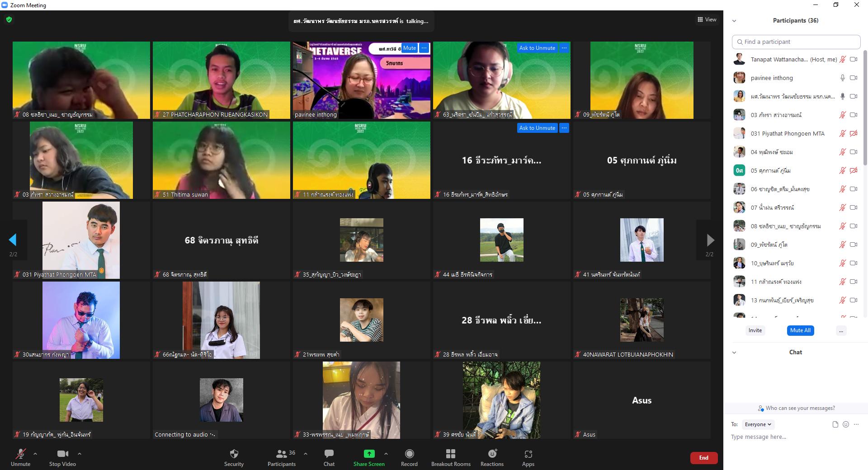Viewport: 868px width, 470px height.
Task: Go to next gallery page arrow
Action: [710, 240]
